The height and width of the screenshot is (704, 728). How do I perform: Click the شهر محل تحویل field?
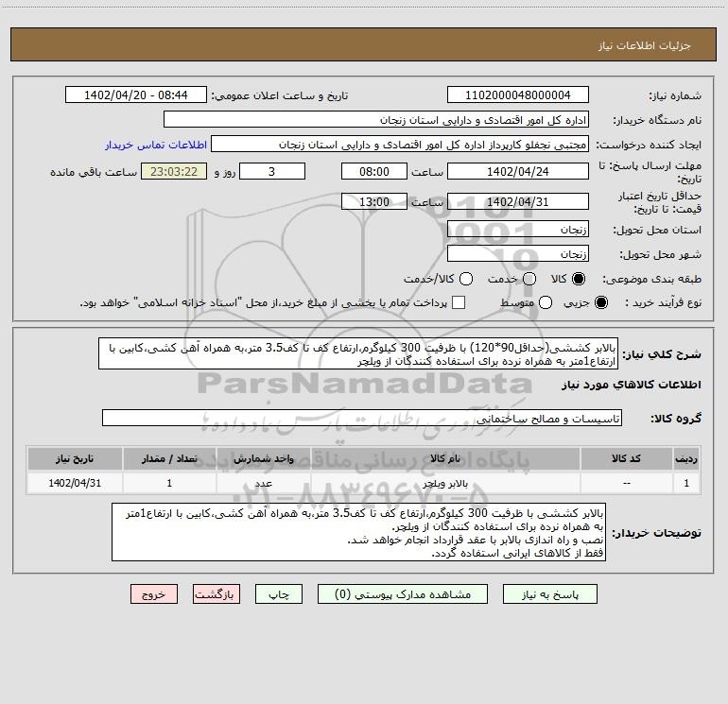(x=518, y=254)
